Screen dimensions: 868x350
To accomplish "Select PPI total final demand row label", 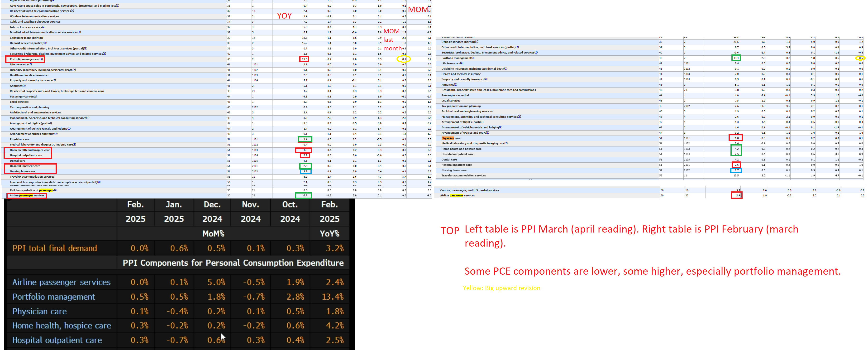I will click(55, 248).
